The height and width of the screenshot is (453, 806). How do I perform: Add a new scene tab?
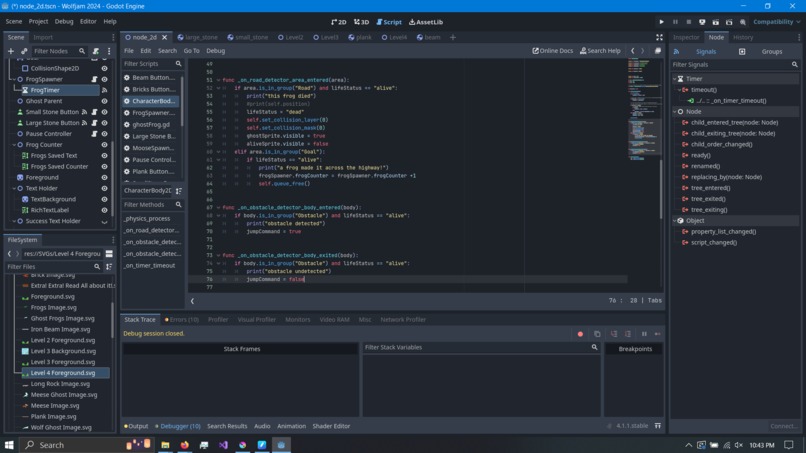point(453,37)
